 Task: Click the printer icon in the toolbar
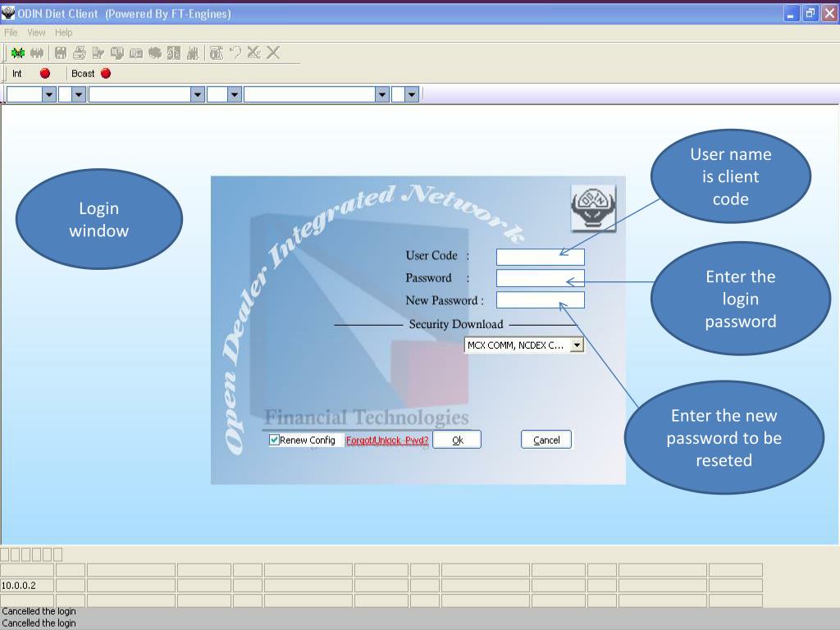80,52
